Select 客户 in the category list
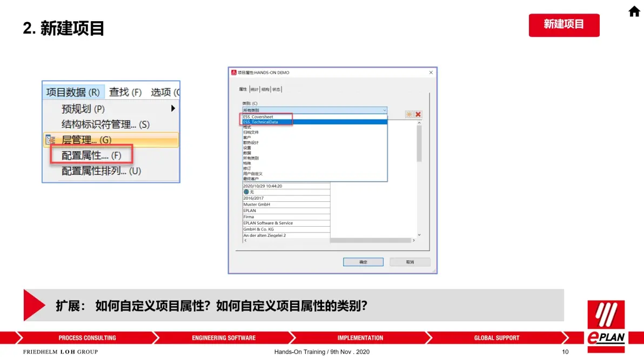 pyautogui.click(x=314, y=137)
